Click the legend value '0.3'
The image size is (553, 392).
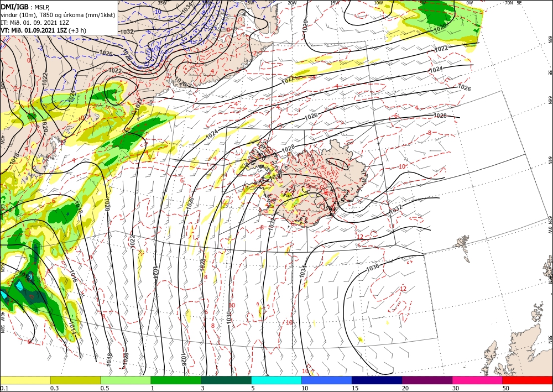(x=54, y=388)
